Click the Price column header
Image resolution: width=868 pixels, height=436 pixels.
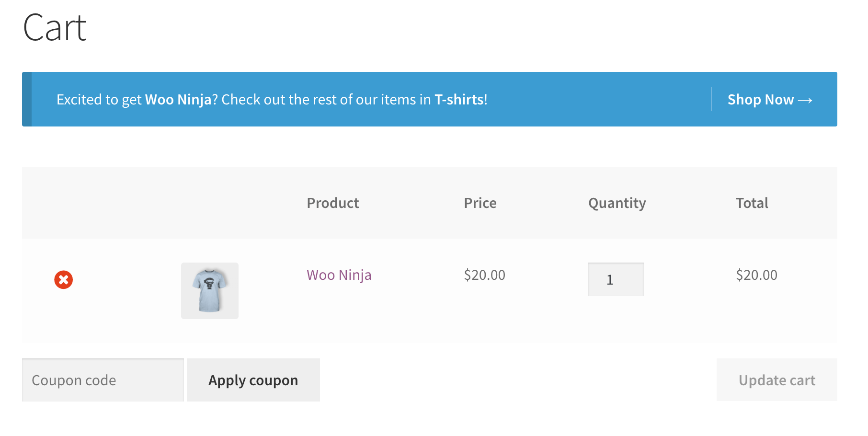pos(480,203)
